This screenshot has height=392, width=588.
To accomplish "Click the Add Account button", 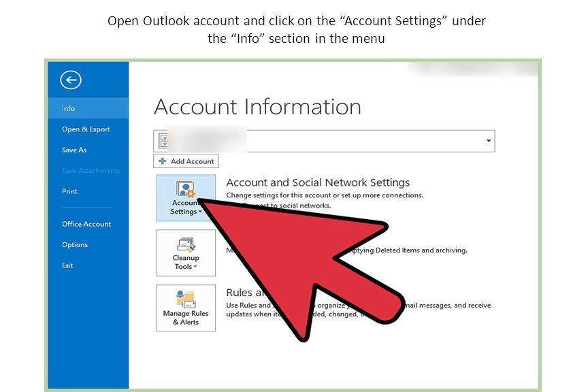I will [x=186, y=161].
